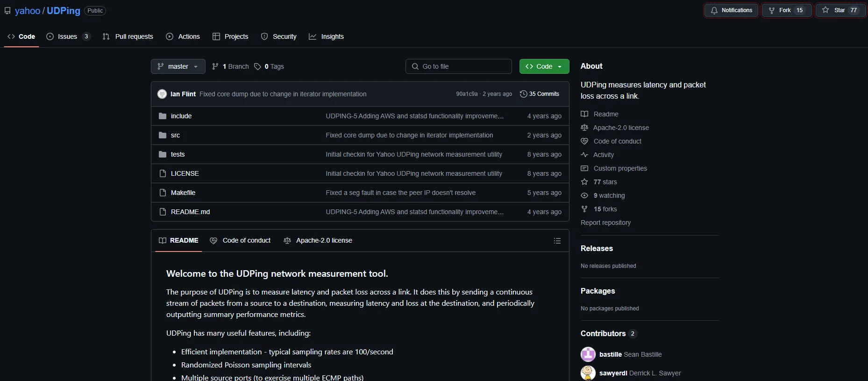Select the Code of conduct tab
868x381 pixels.
tap(240, 240)
